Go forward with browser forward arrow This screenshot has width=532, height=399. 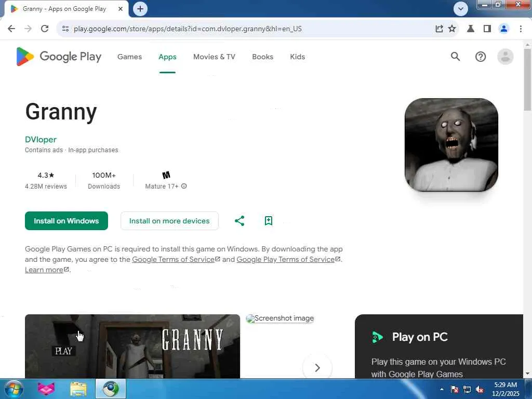click(28, 29)
